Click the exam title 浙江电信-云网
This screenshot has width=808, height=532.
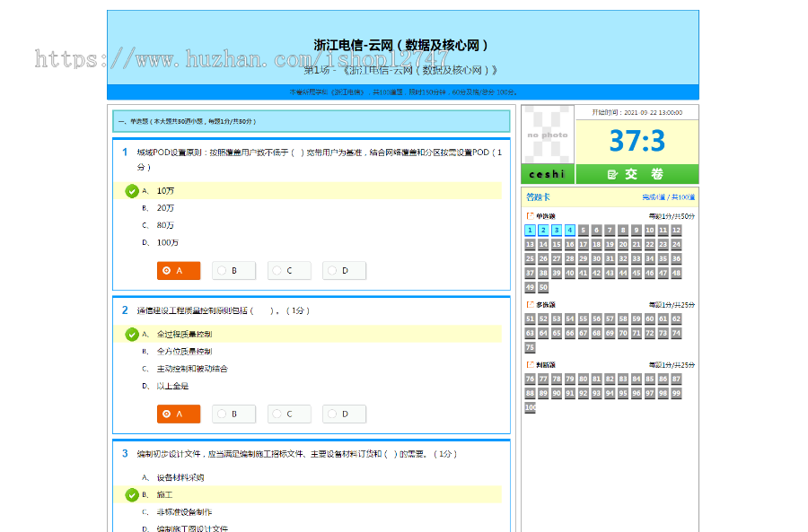pyautogui.click(x=402, y=46)
